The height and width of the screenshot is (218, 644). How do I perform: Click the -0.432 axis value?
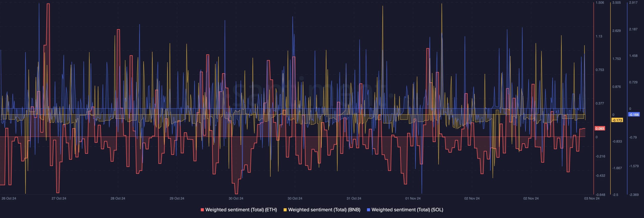pos(600,176)
